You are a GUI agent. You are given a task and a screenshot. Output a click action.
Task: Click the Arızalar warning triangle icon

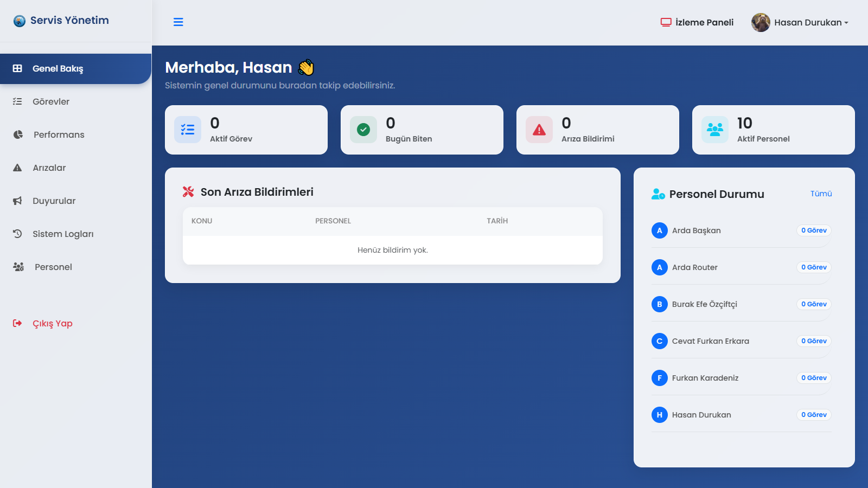[17, 168]
